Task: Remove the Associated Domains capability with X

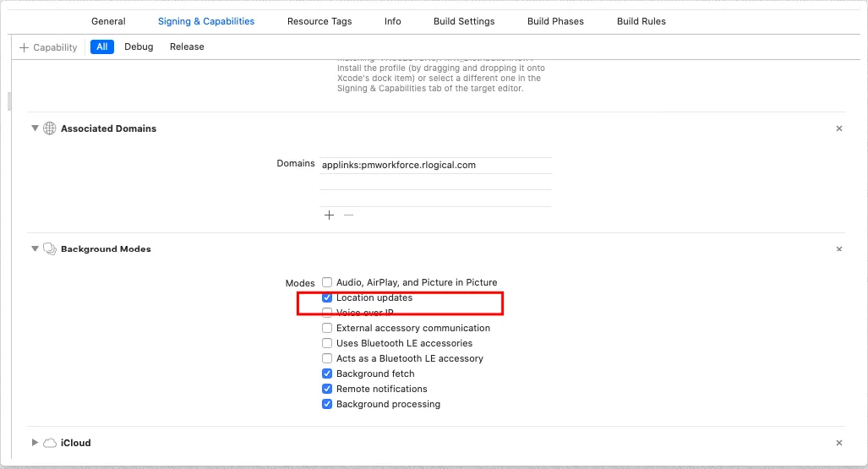Action: [839, 128]
